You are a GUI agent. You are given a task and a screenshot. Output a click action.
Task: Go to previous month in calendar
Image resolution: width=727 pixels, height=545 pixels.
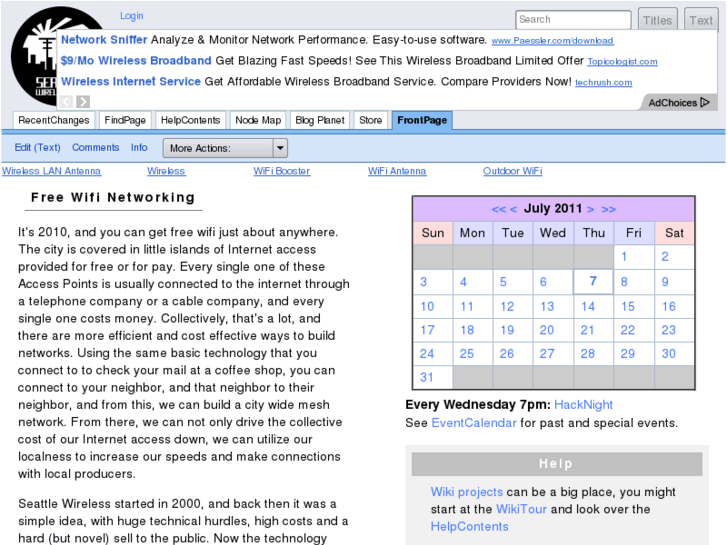pos(513,209)
